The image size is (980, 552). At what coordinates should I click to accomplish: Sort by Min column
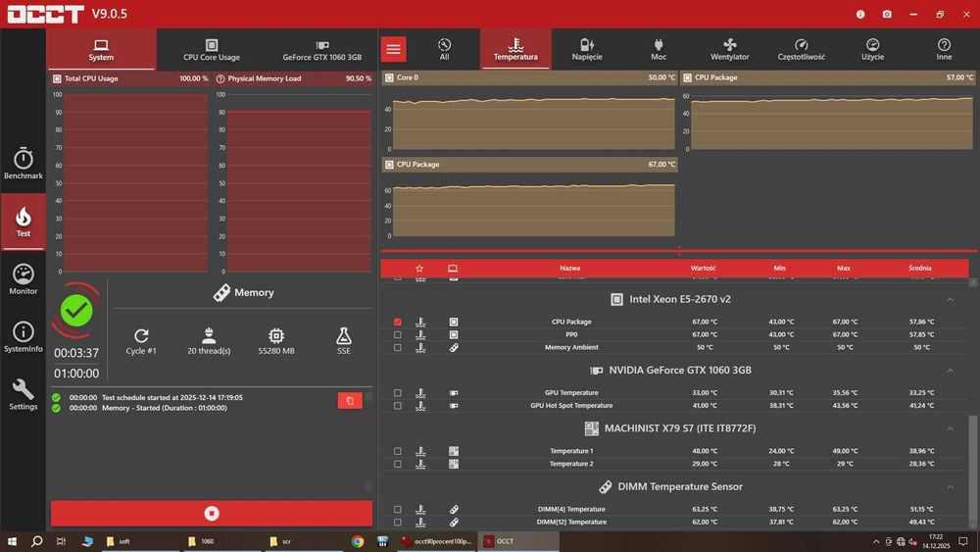pyautogui.click(x=779, y=269)
